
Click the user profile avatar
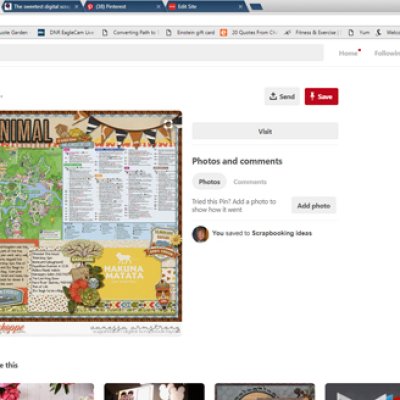[200, 234]
